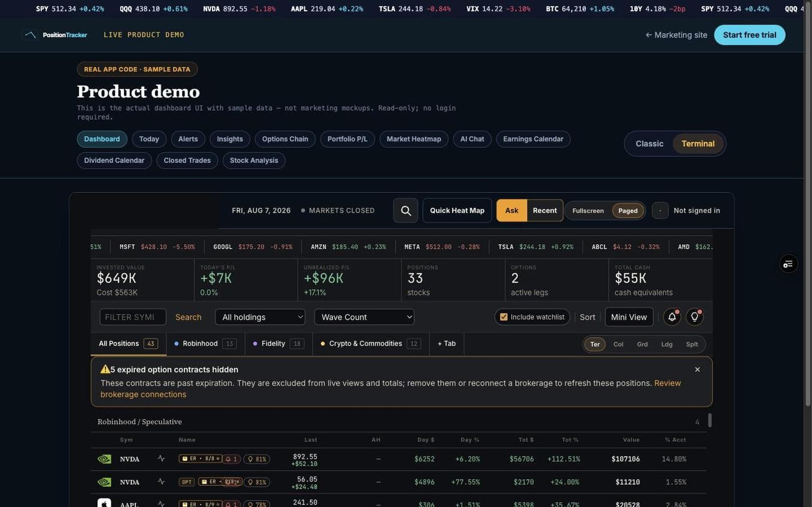
Task: Click the small dot button beside Not signed in
Action: 660,211
